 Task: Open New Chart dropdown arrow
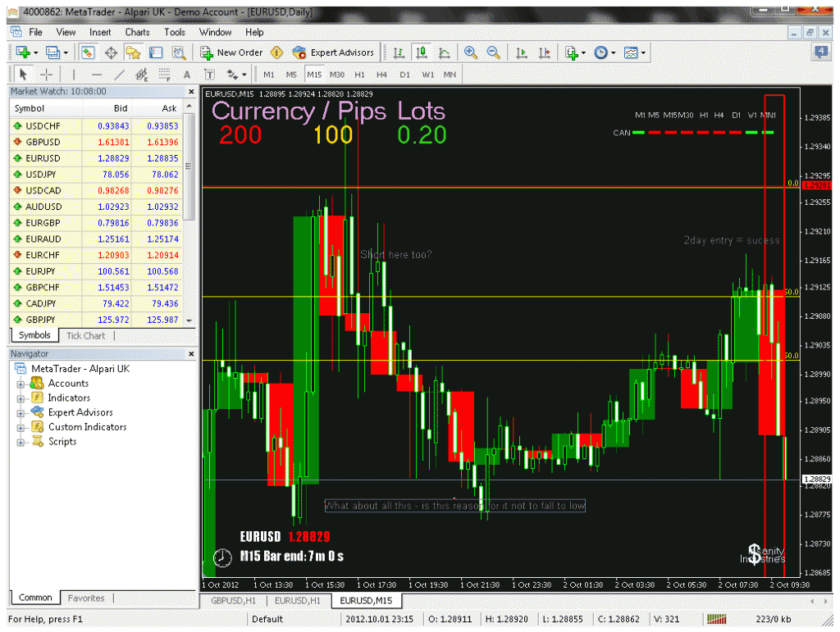coord(36,53)
